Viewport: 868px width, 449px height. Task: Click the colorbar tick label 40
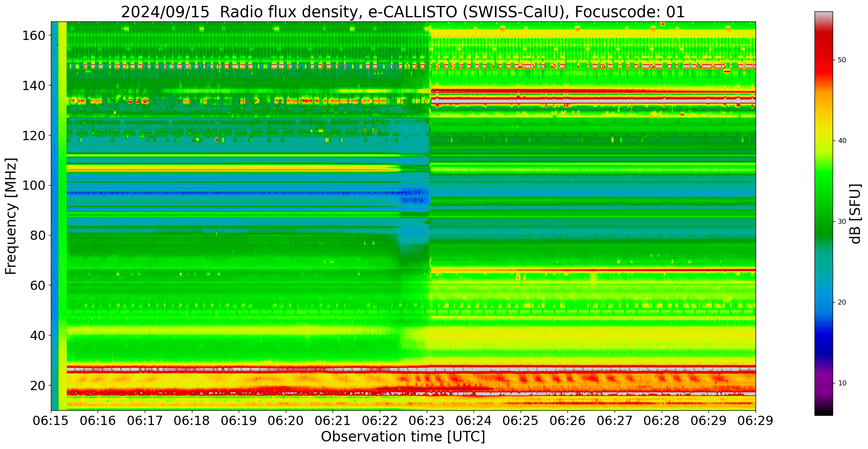(842, 141)
